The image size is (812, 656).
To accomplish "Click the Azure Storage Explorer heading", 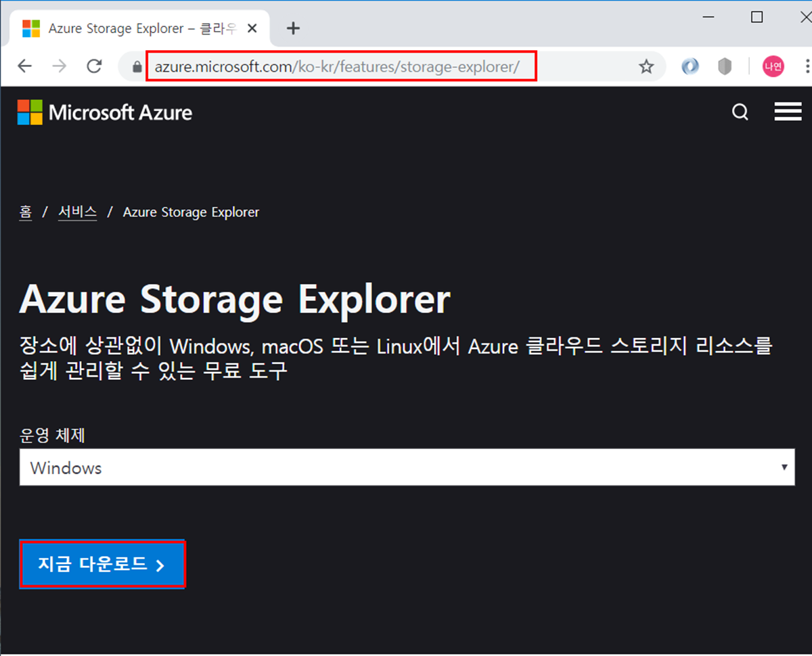I will coord(235,300).
